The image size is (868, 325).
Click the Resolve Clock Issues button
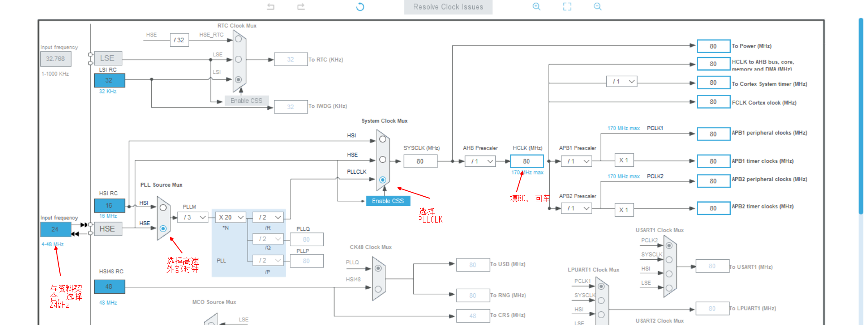tap(448, 7)
